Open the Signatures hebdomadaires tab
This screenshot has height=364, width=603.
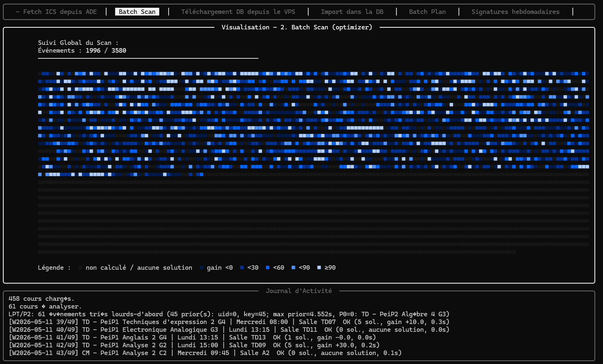click(516, 12)
